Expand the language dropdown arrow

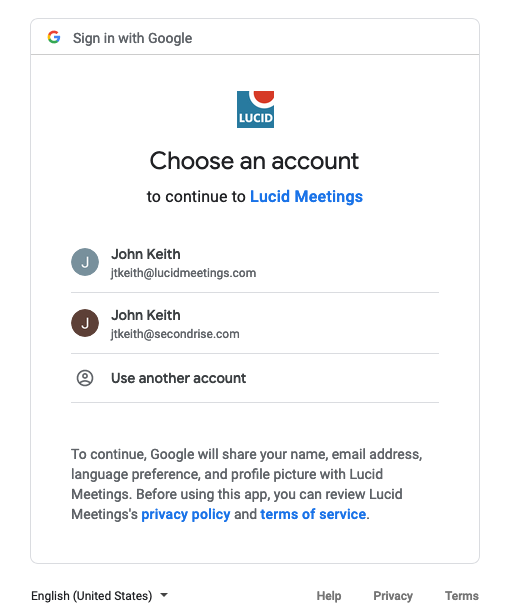click(164, 595)
